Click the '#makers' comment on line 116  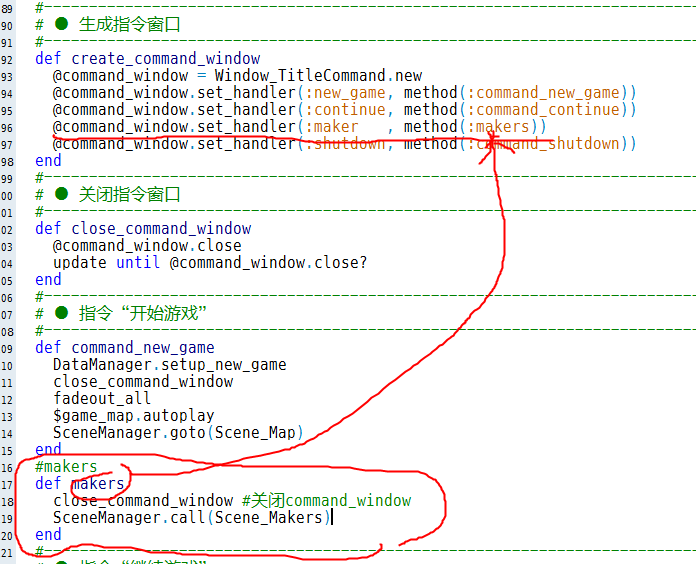click(66, 467)
